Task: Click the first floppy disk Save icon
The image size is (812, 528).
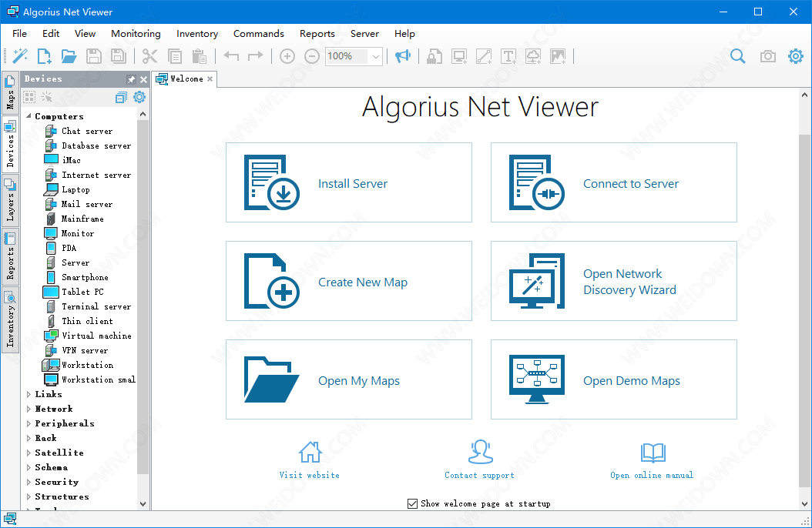Action: [94, 56]
